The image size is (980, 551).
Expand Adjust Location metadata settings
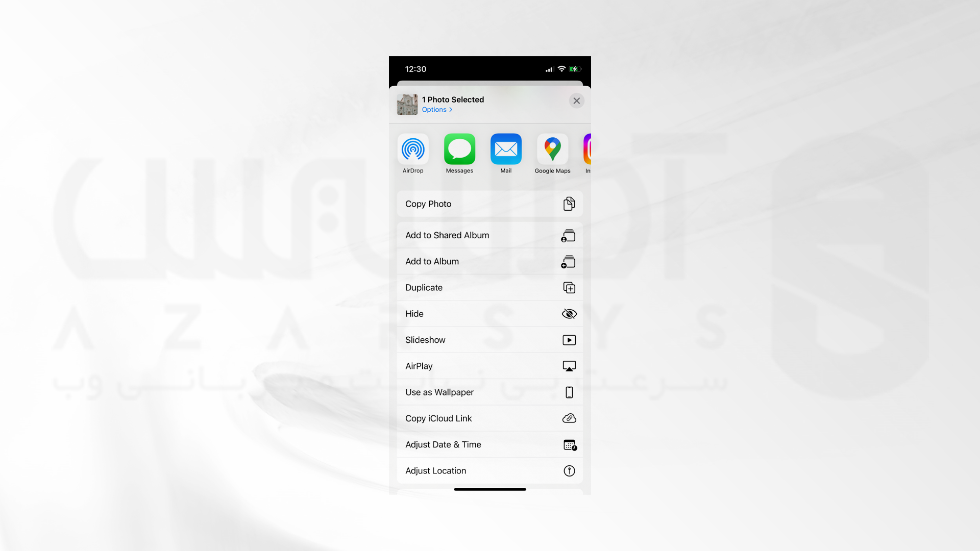[489, 470]
